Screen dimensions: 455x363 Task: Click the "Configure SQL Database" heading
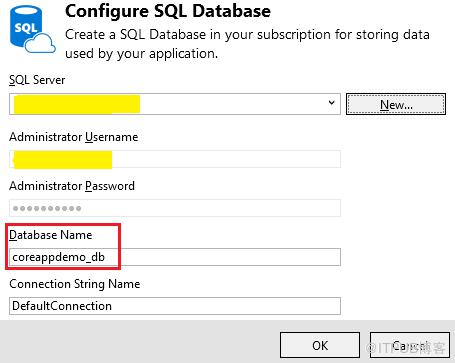click(168, 11)
